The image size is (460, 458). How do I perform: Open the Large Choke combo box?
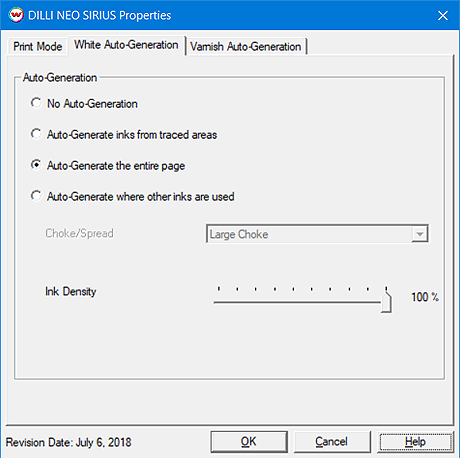click(317, 234)
